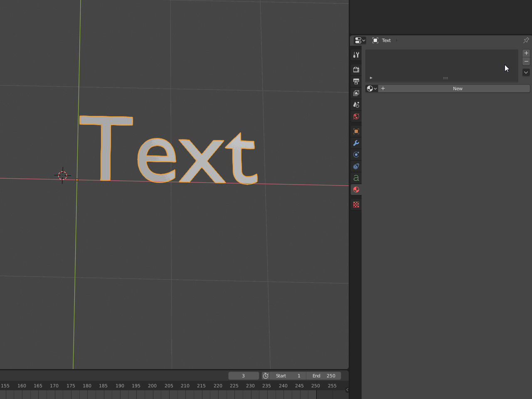
Task: Select the Object properties tab
Action: tap(356, 131)
